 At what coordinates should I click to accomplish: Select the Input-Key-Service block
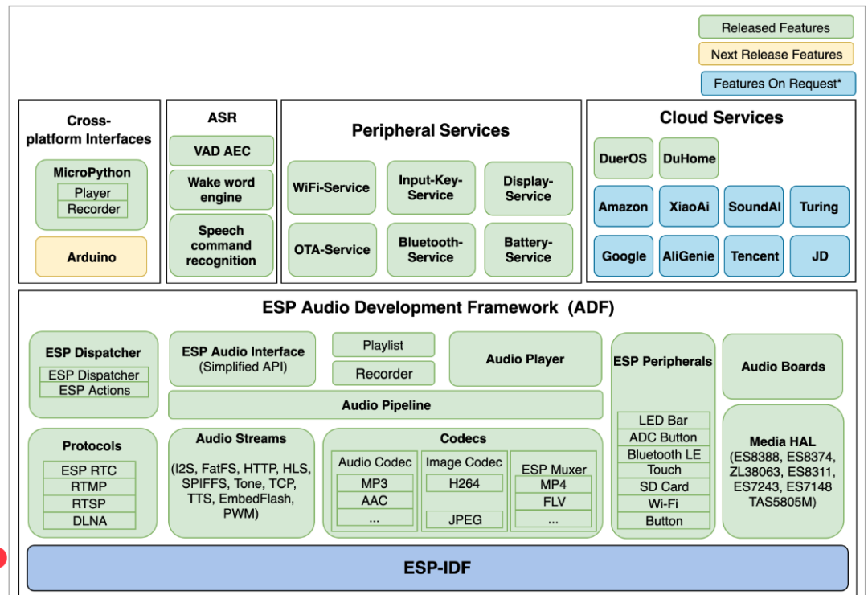pyautogui.click(x=431, y=188)
